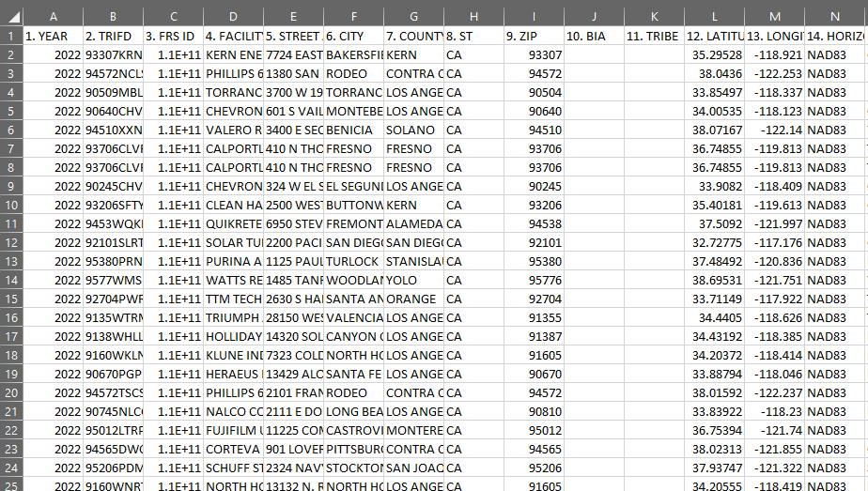This screenshot has width=868, height=491.
Task: Select column K header
Action: coord(654,16)
